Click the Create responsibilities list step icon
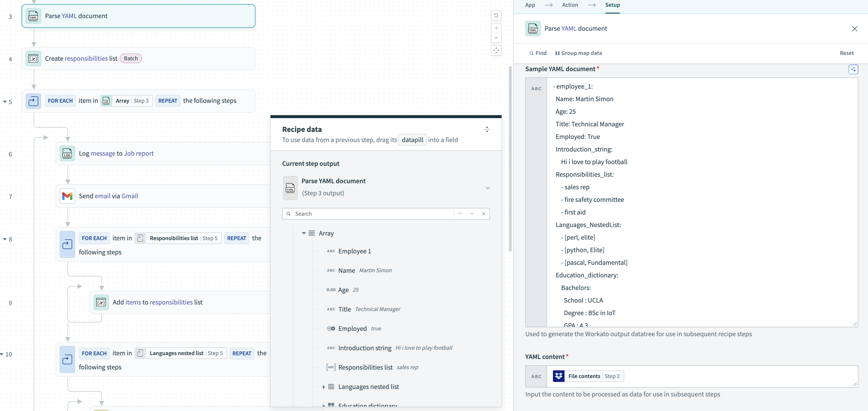Screen dimensions: 868x411 (33, 58)
